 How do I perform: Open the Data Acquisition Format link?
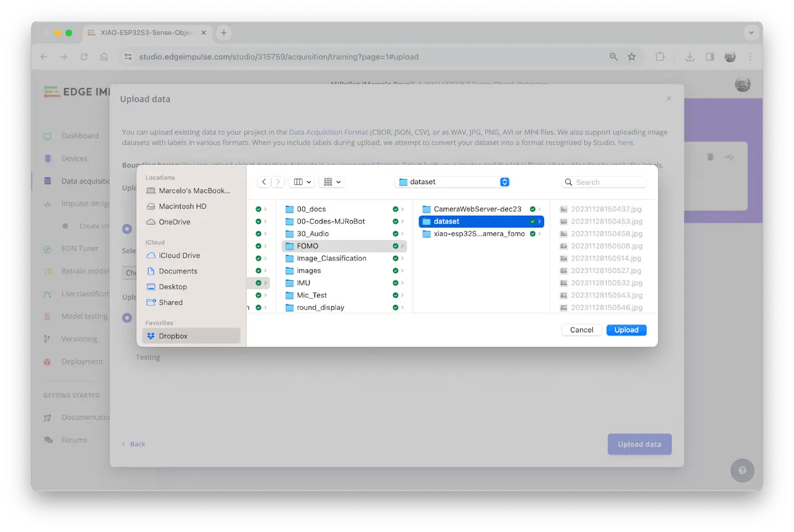point(328,132)
